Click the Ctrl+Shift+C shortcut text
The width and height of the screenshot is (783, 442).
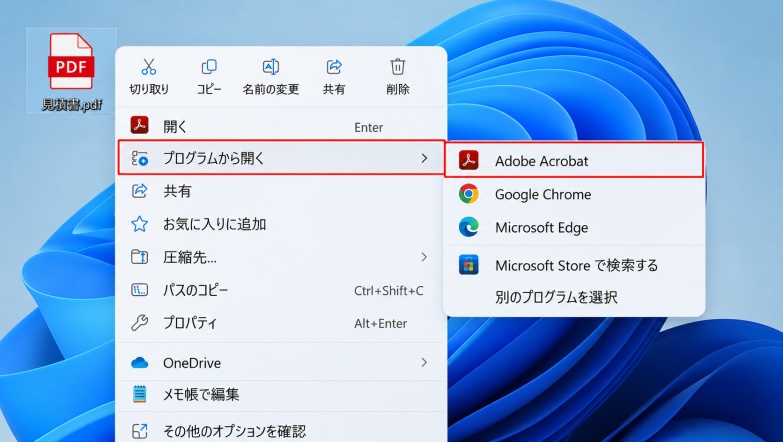(389, 291)
